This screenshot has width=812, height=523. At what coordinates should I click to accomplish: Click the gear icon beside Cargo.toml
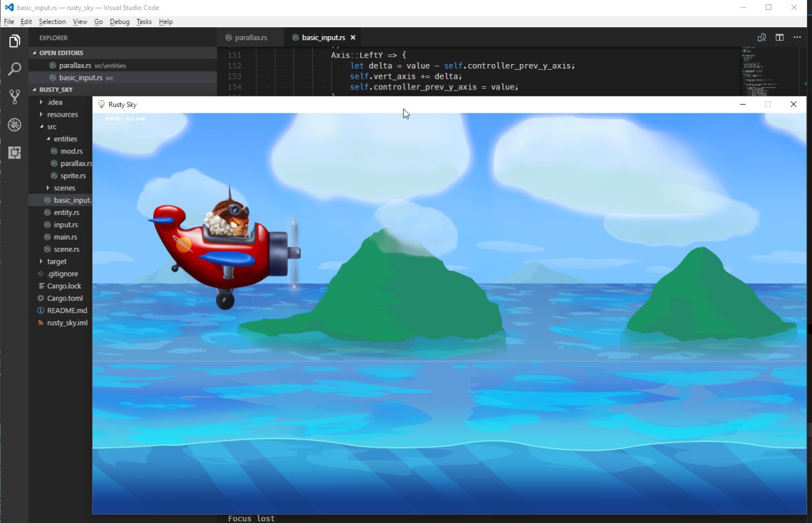click(x=41, y=299)
